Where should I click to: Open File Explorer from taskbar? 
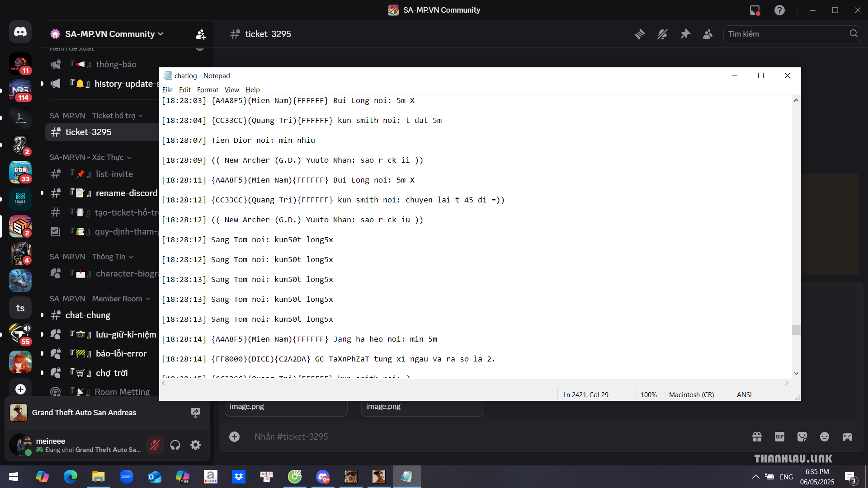click(x=99, y=477)
